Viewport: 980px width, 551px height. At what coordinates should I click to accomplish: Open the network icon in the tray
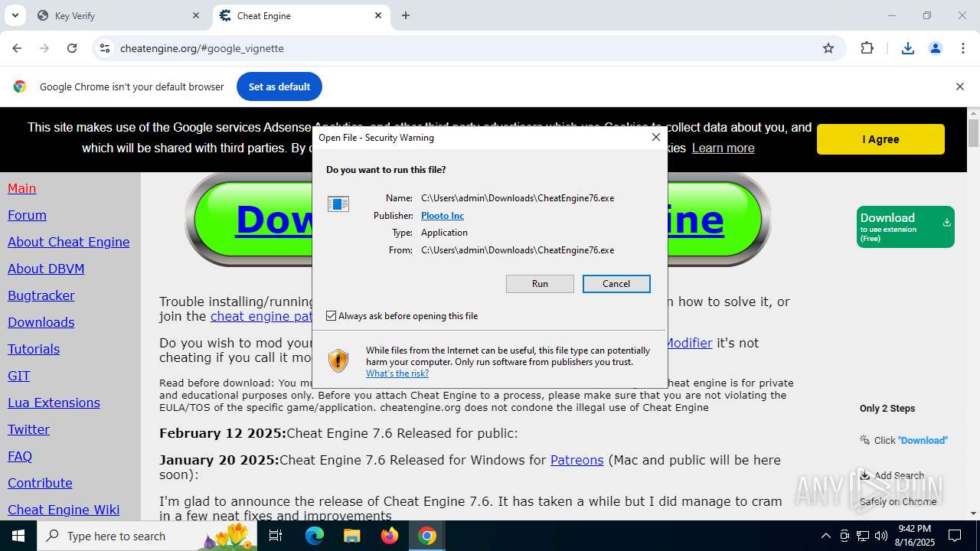863,536
